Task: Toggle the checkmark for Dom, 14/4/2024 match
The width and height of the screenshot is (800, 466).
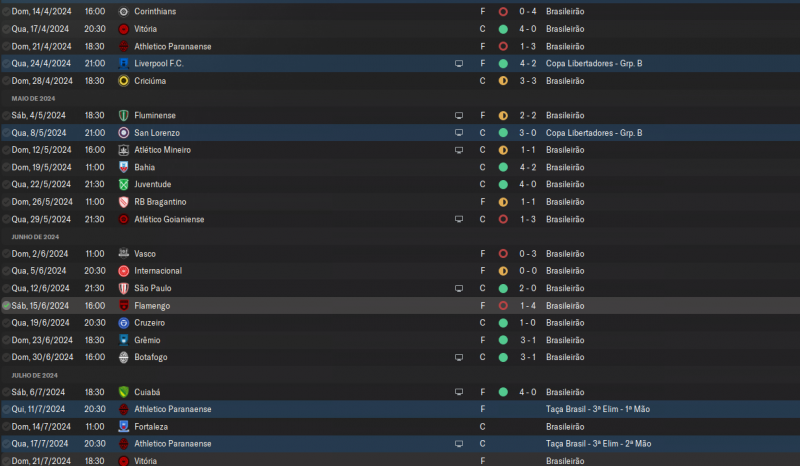Action: [6, 11]
